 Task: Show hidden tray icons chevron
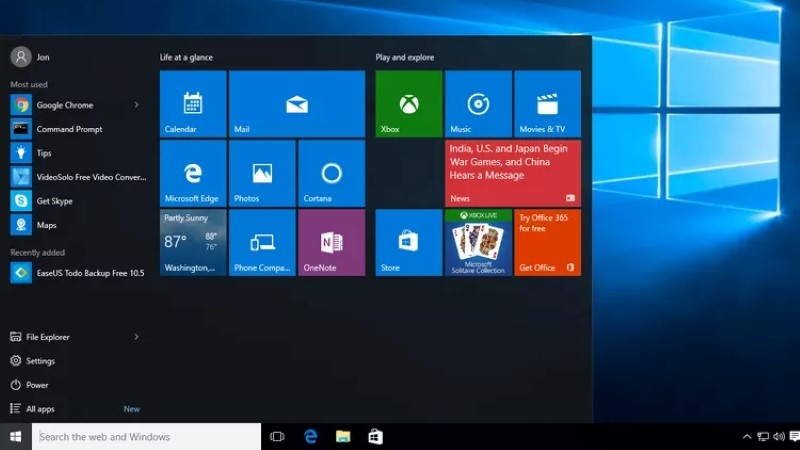[746, 437]
